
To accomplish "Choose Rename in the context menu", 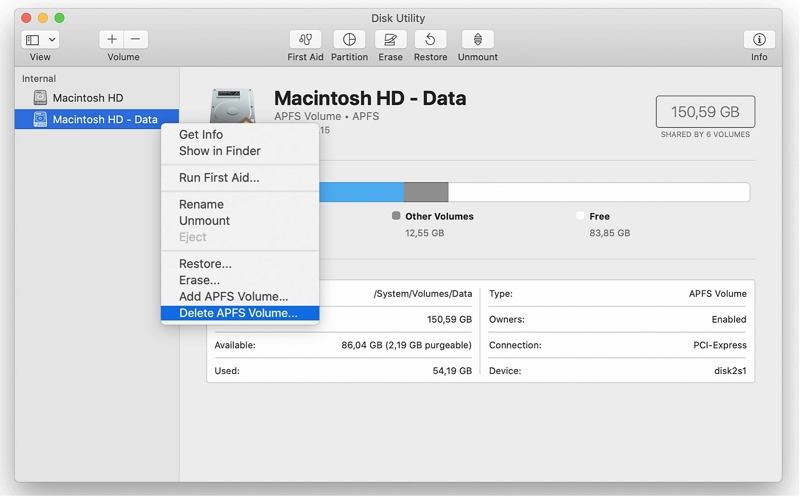I will pyautogui.click(x=240, y=204).
